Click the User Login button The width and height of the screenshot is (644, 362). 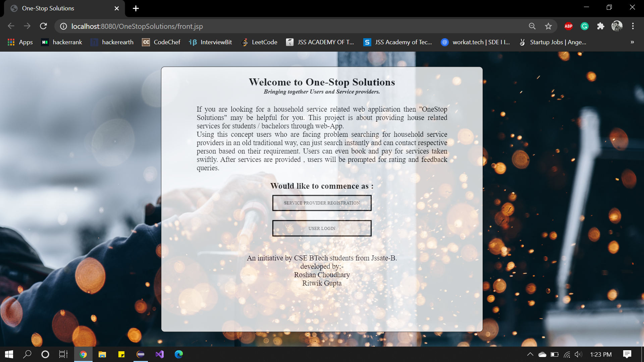[x=322, y=229]
